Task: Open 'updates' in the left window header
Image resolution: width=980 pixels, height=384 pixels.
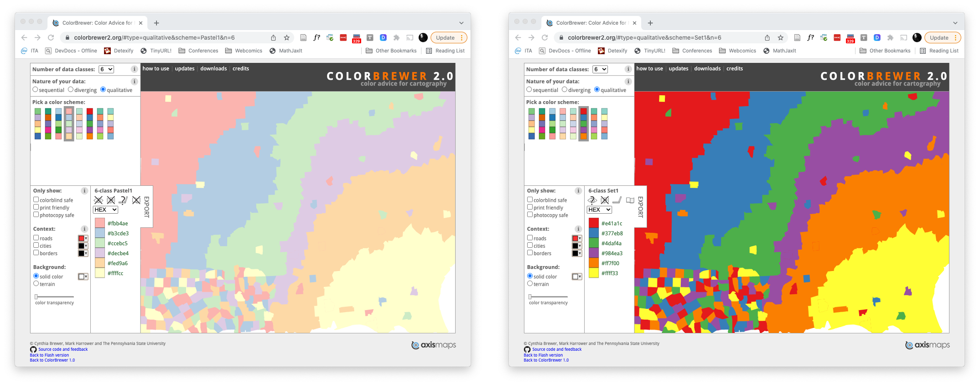Action: click(185, 69)
